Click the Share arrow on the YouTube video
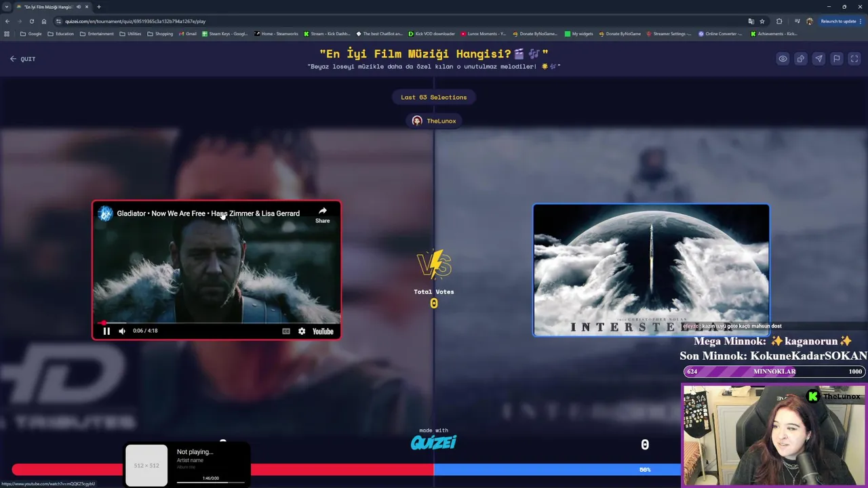Screen dimensions: 868x488 [323, 215]
